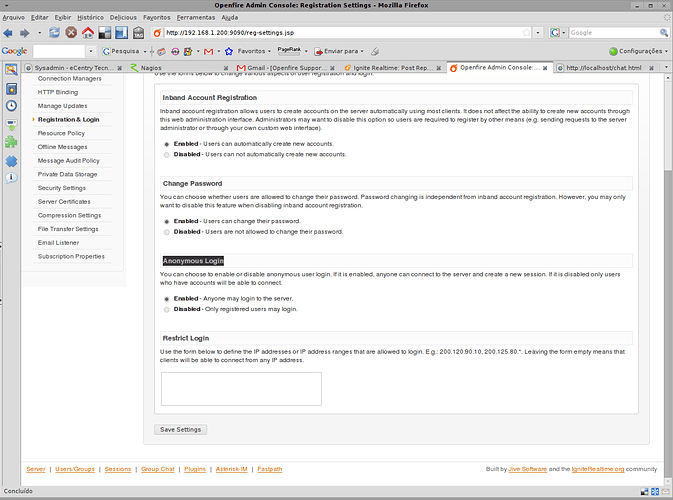
Task: Click the Openfire flame site icon in address bar
Action: (x=158, y=33)
